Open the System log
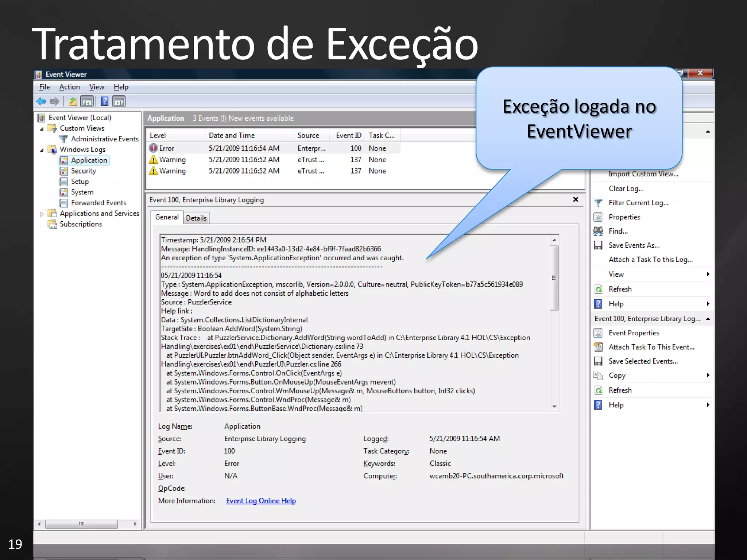The image size is (747, 560). point(82,192)
